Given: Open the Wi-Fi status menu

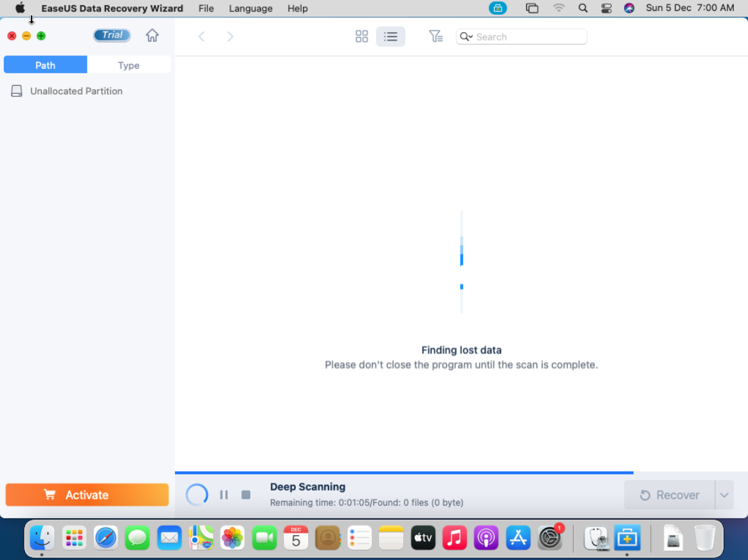Looking at the screenshot, I should (559, 8).
